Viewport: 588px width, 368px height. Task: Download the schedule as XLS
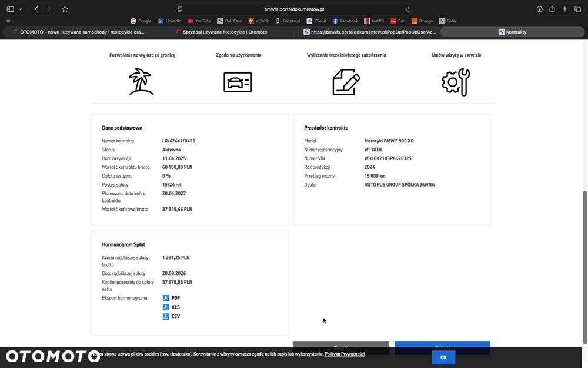(171, 307)
